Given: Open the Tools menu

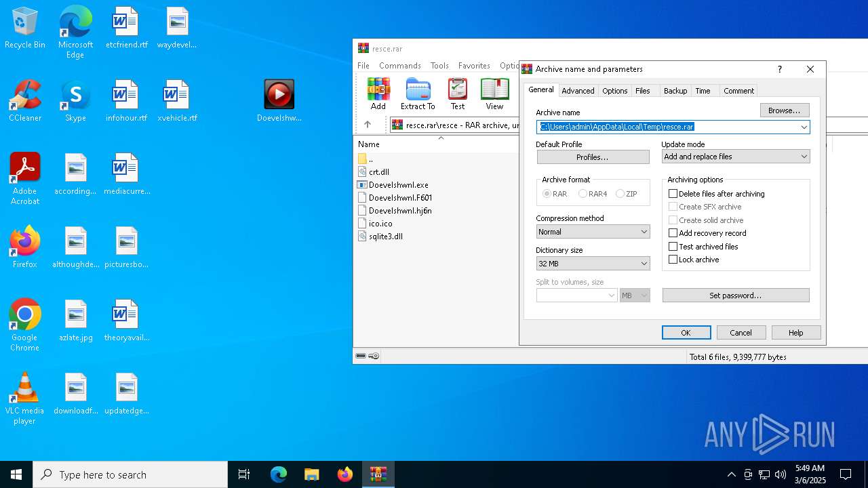Looking at the screenshot, I should pos(439,66).
